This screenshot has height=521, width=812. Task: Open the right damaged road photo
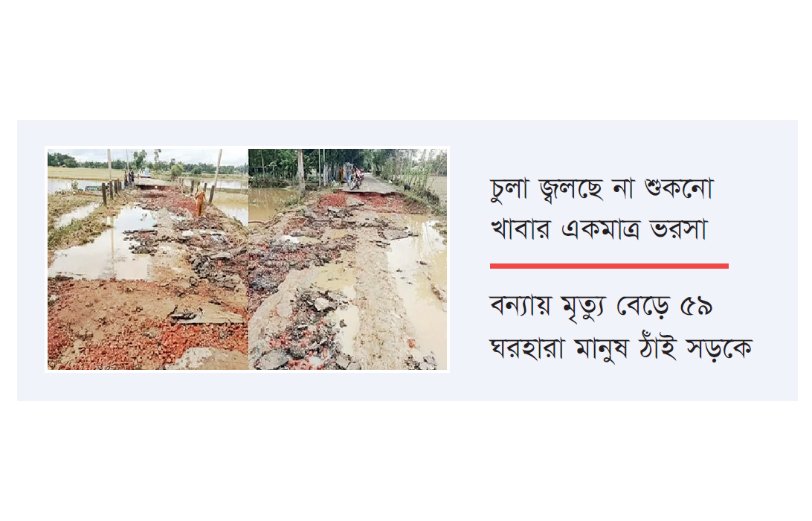pos(347,259)
